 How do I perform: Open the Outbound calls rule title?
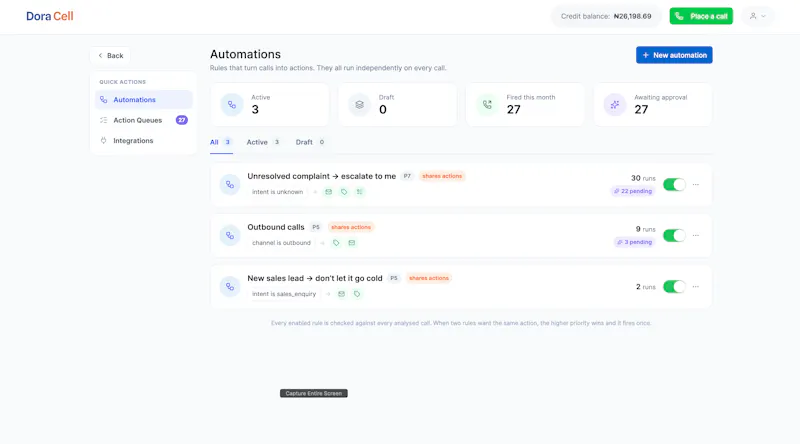tap(276, 227)
